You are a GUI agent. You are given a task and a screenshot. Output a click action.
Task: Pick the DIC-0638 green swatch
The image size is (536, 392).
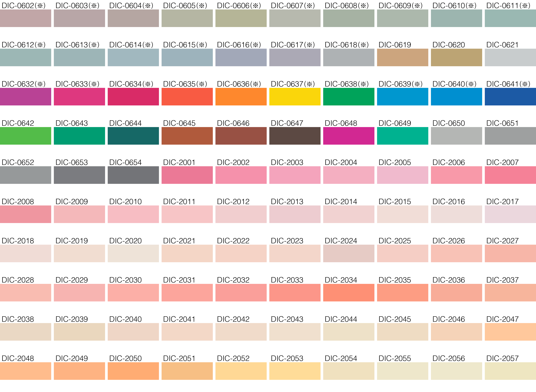349,97
